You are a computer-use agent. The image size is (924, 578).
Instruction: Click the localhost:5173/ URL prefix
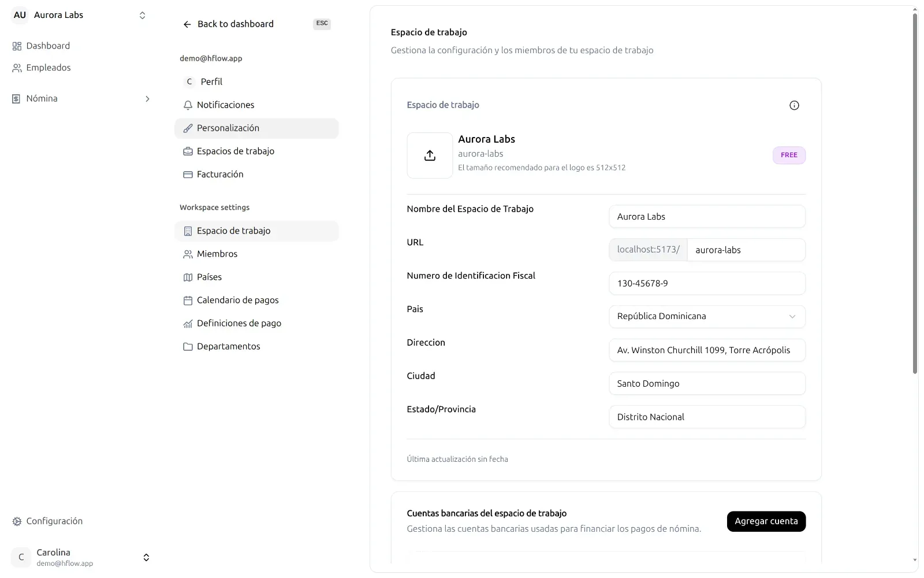pyautogui.click(x=648, y=250)
